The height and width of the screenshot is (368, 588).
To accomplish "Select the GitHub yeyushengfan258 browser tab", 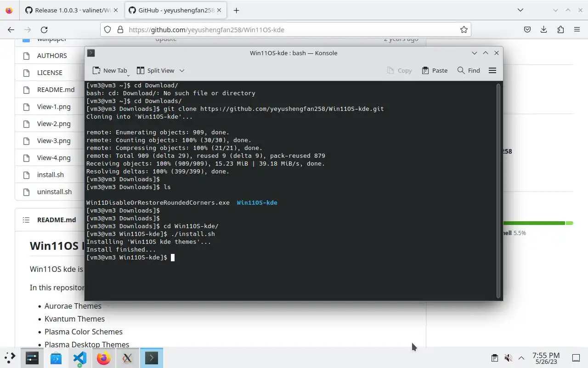I will [x=176, y=10].
